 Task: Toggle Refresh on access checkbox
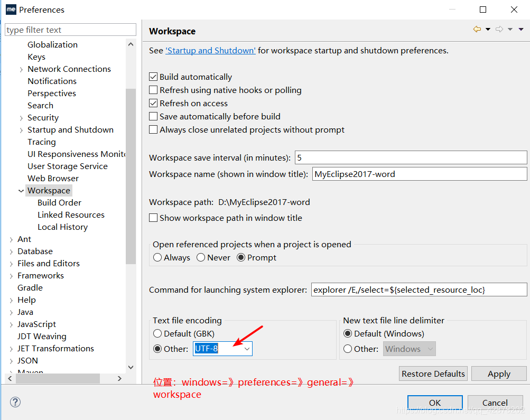coord(153,103)
